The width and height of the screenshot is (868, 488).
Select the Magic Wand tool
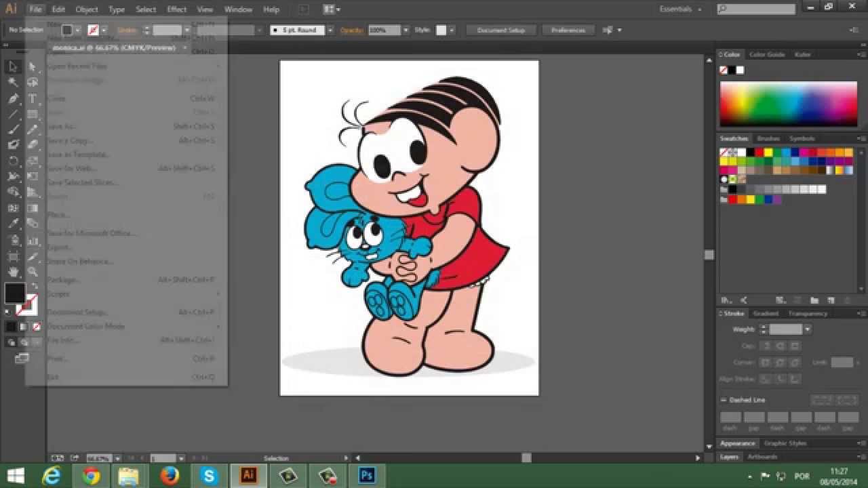point(12,82)
